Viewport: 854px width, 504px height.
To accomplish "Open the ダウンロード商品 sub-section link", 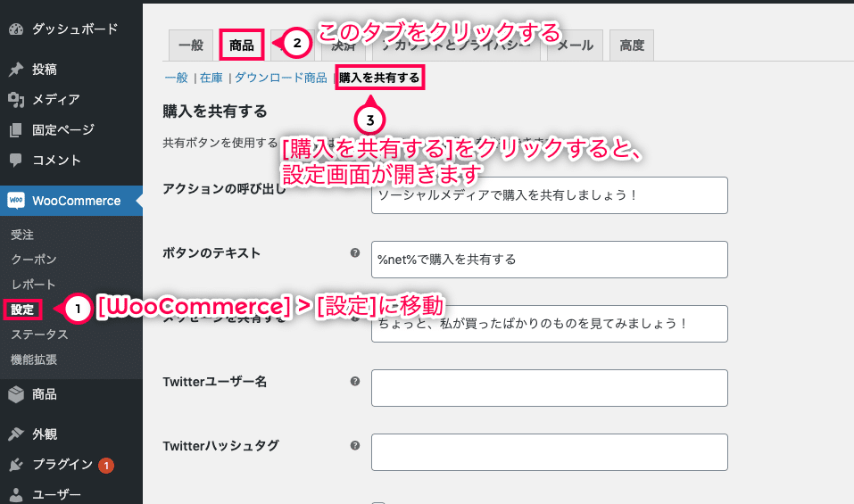I will 280,78.
